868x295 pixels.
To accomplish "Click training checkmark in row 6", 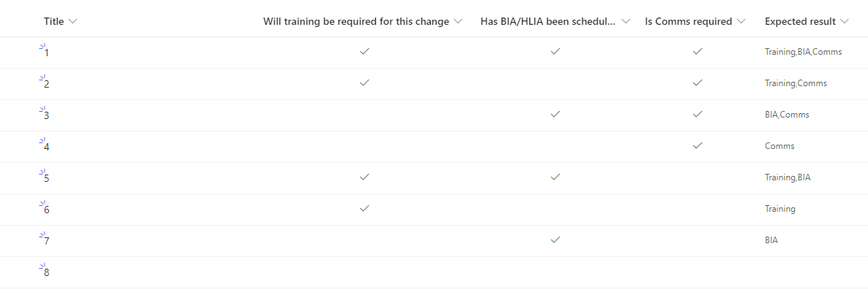I will 364,208.
